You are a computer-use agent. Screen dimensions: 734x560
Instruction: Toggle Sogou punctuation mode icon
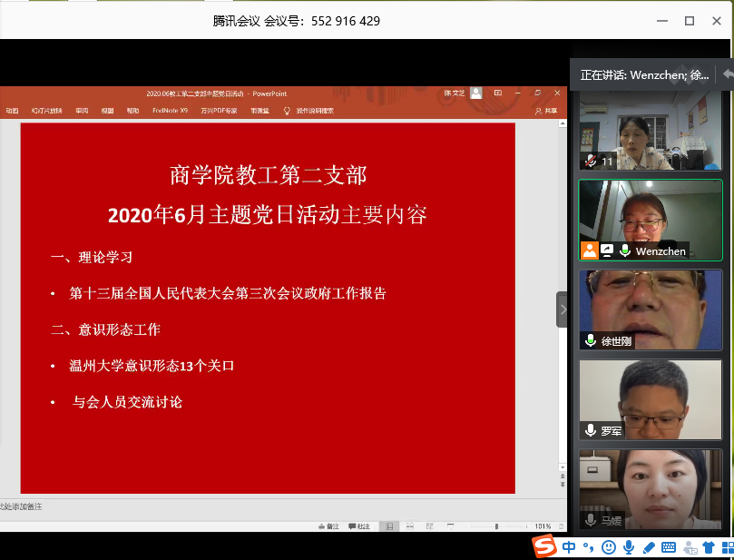[588, 547]
